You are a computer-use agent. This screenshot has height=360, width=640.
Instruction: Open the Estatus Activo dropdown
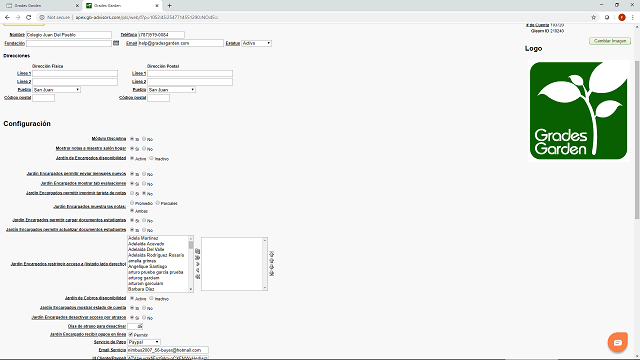pos(256,43)
